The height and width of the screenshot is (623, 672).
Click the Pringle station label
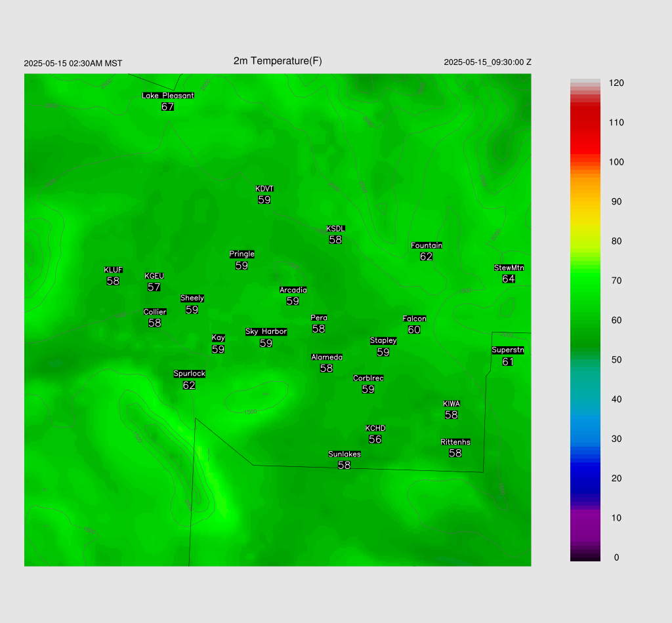[x=241, y=254]
